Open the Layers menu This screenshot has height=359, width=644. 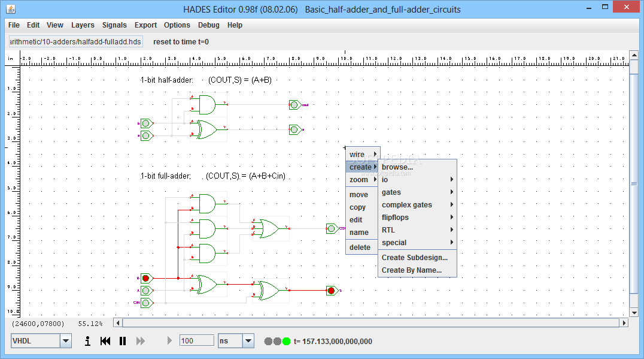tap(83, 25)
